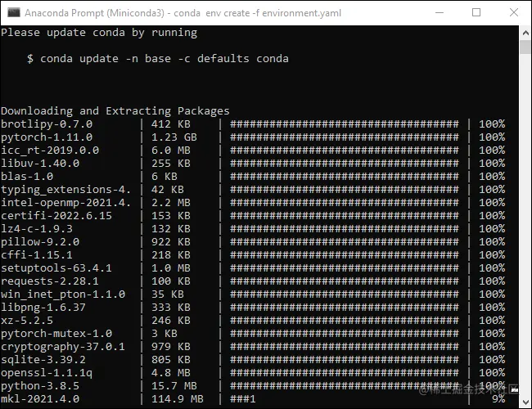Click 'Downloading and Extracting Packages' heading
Image resolution: width=532 pixels, height=409 pixels.
115,111
